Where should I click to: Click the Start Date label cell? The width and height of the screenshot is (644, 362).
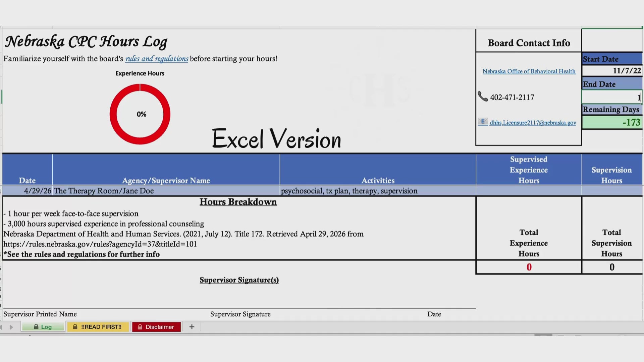coord(612,59)
